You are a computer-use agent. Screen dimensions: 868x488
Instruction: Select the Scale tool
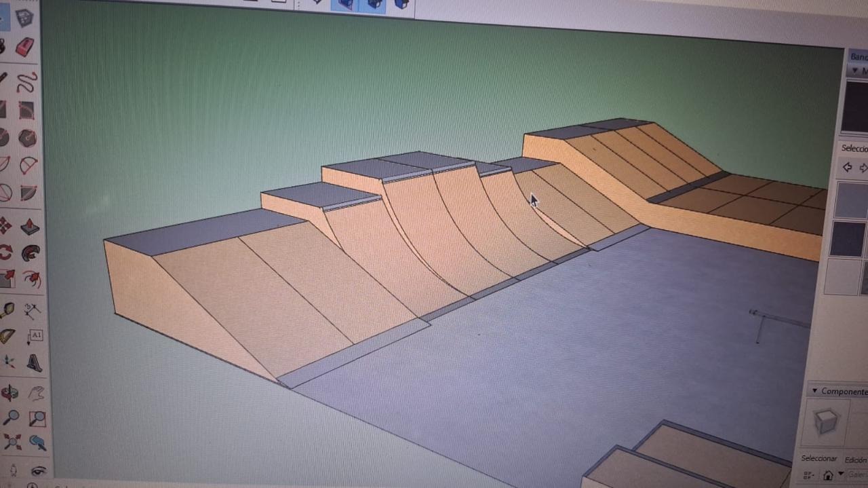coord(6,279)
